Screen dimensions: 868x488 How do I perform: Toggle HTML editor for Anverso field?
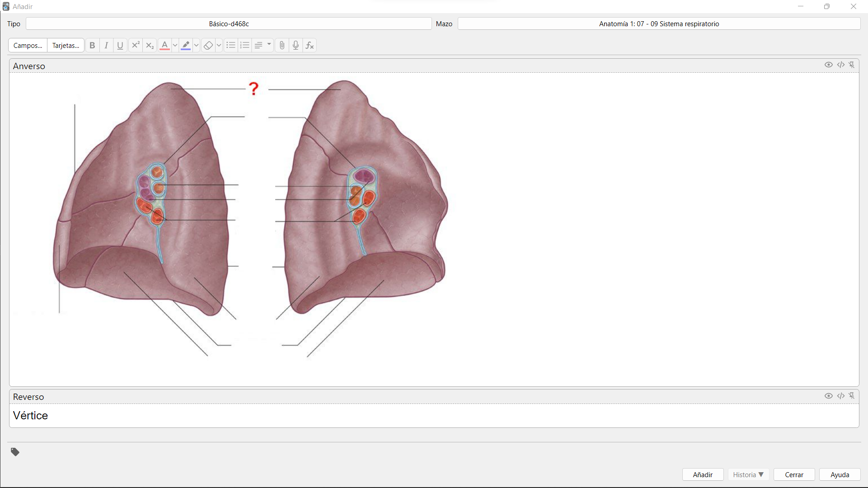tap(841, 65)
